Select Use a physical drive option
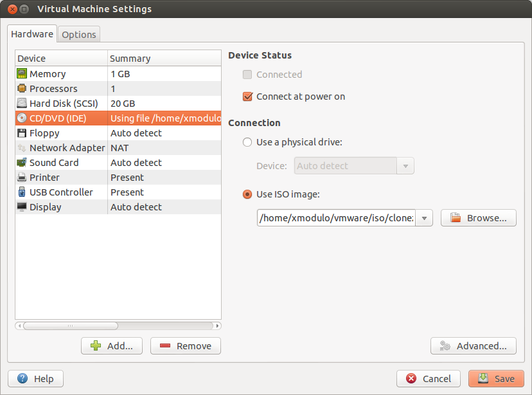The height and width of the screenshot is (395, 532). click(x=247, y=142)
